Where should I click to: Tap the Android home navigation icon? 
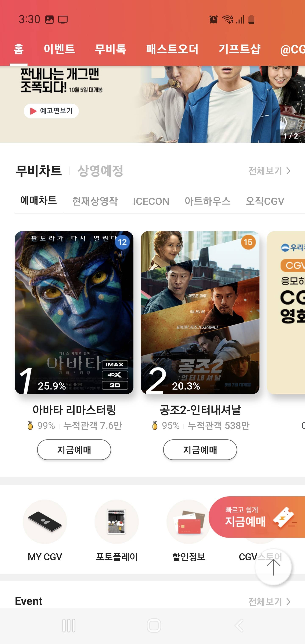(154, 626)
